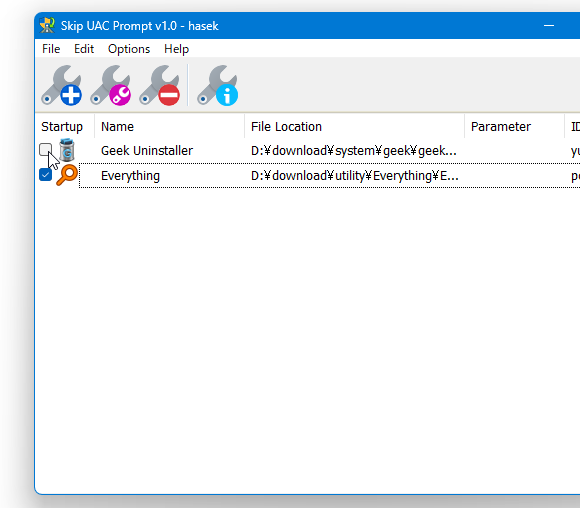Image resolution: width=580 pixels, height=508 pixels.
Task: Click the Geek Uninstaller trash can icon
Action: pyautogui.click(x=67, y=150)
